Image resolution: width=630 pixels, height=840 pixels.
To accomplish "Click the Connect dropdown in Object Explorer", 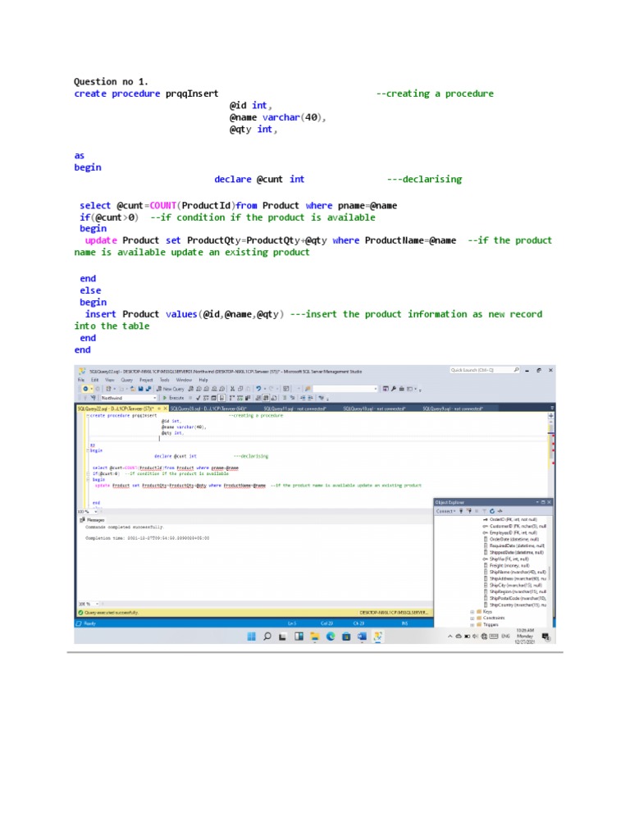I will 445,511.
